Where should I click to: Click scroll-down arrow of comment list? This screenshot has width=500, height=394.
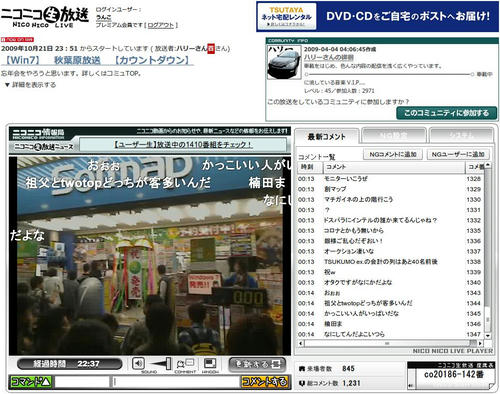(x=488, y=335)
